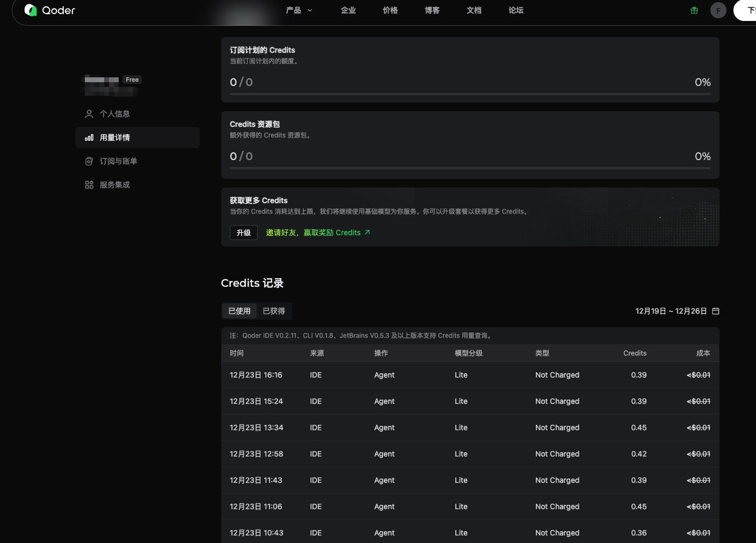
Task: Click the 服务集成 grid icon
Action: point(89,185)
